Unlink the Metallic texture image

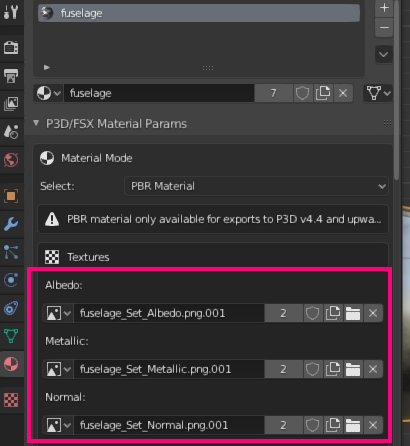pos(373,369)
